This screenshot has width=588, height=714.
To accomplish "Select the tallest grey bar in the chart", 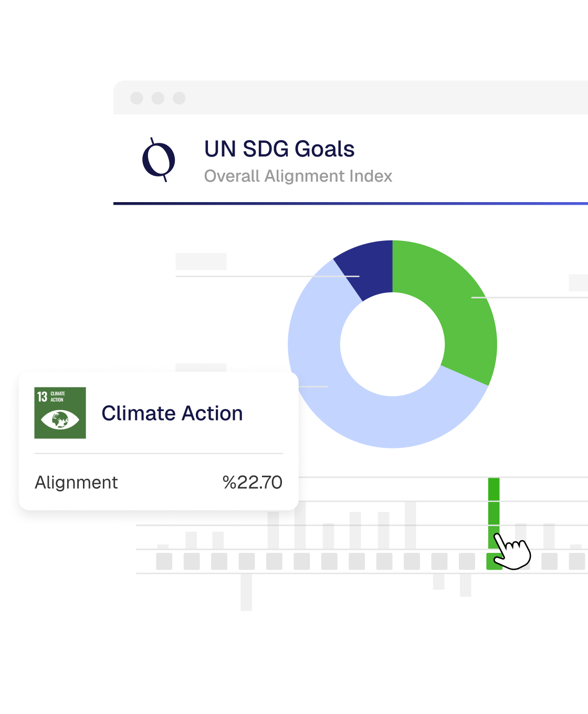I will pyautogui.click(x=411, y=525).
